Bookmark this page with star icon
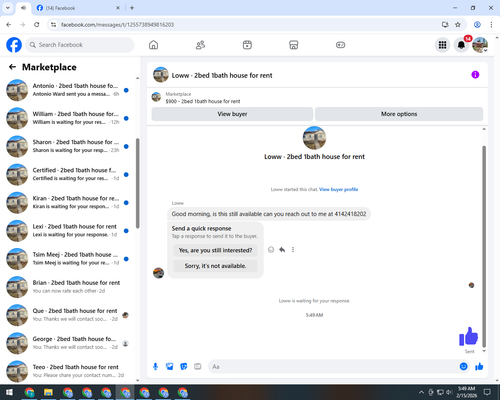This screenshot has height=400, width=500. pyautogui.click(x=458, y=25)
